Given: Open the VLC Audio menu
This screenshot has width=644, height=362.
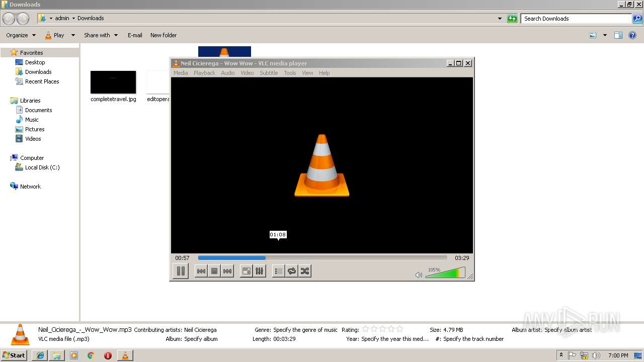Looking at the screenshot, I should [x=228, y=73].
